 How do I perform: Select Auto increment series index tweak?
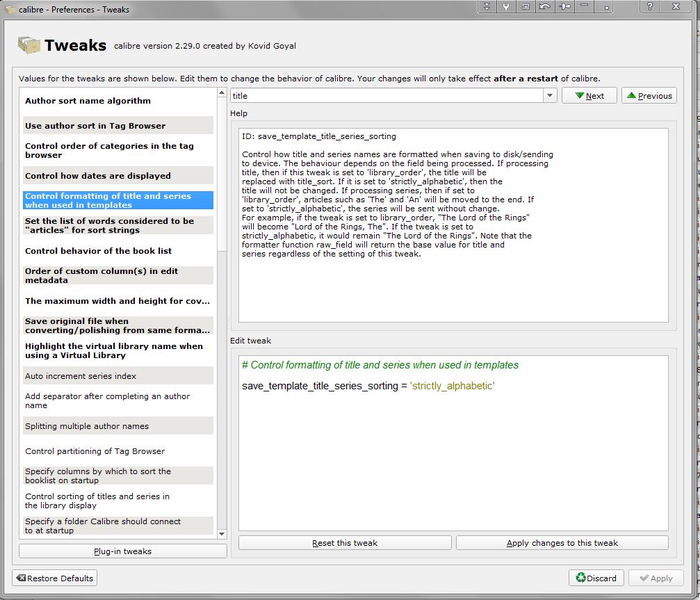tap(118, 375)
